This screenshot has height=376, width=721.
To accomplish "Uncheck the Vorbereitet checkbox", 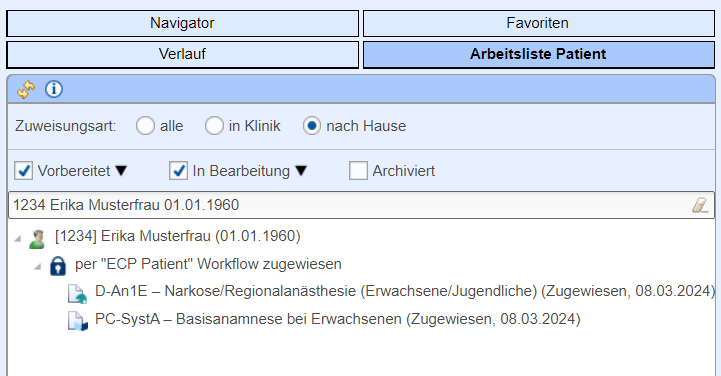I will pos(23,171).
